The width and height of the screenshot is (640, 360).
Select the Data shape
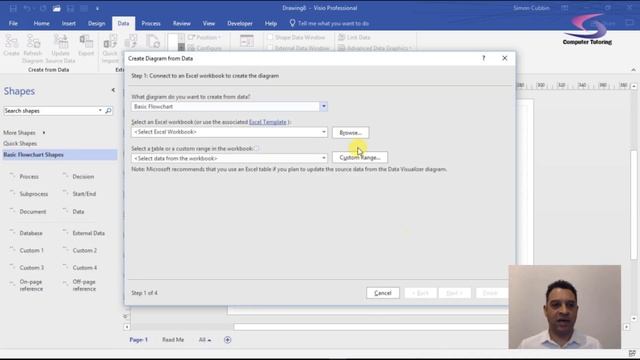pos(73,211)
